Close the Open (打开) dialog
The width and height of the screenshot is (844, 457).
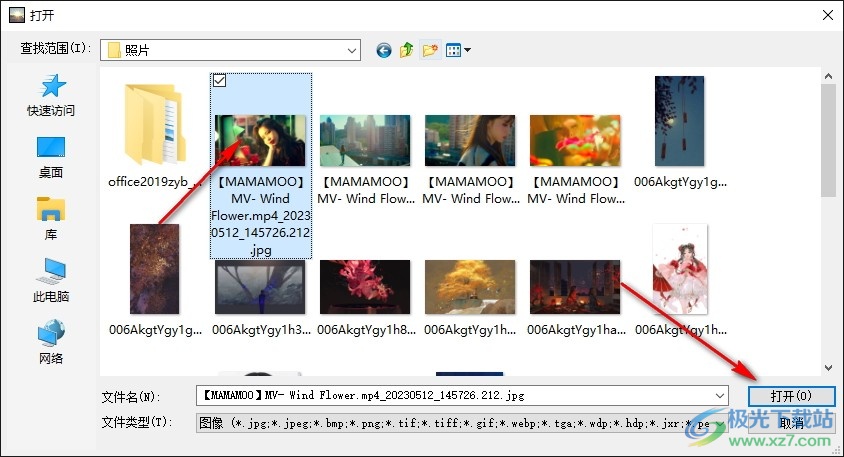(828, 15)
